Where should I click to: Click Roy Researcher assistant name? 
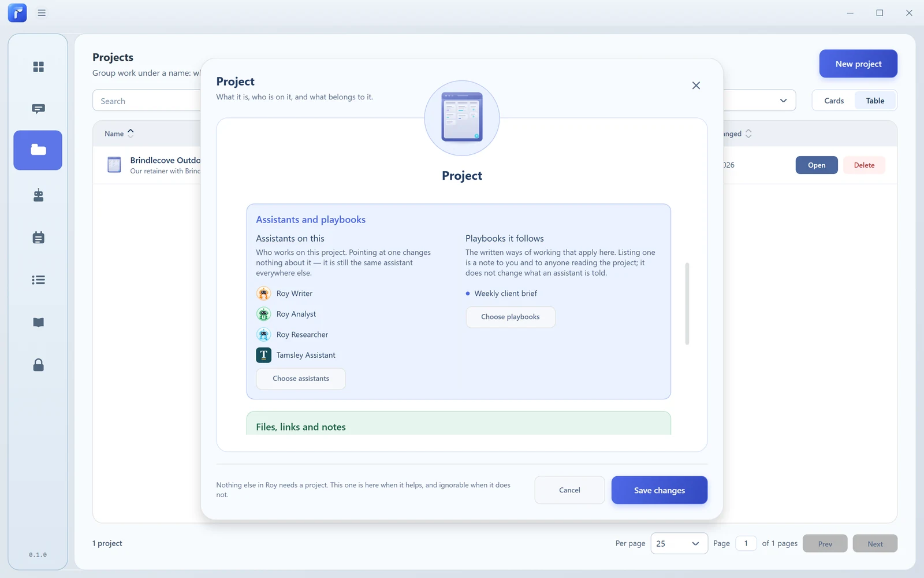[302, 335]
